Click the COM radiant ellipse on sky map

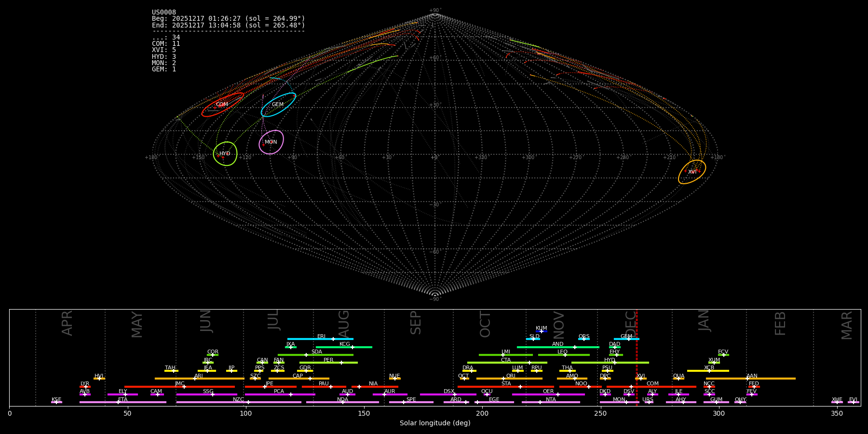click(x=222, y=105)
